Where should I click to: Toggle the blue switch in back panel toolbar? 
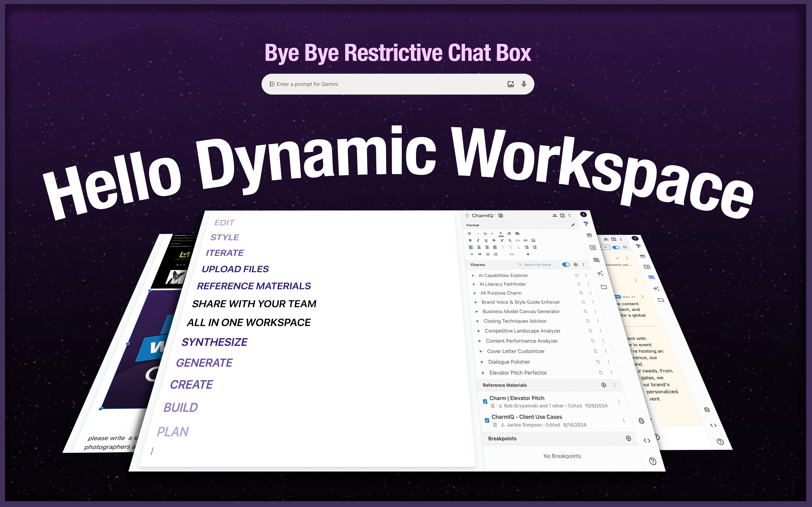(x=616, y=247)
